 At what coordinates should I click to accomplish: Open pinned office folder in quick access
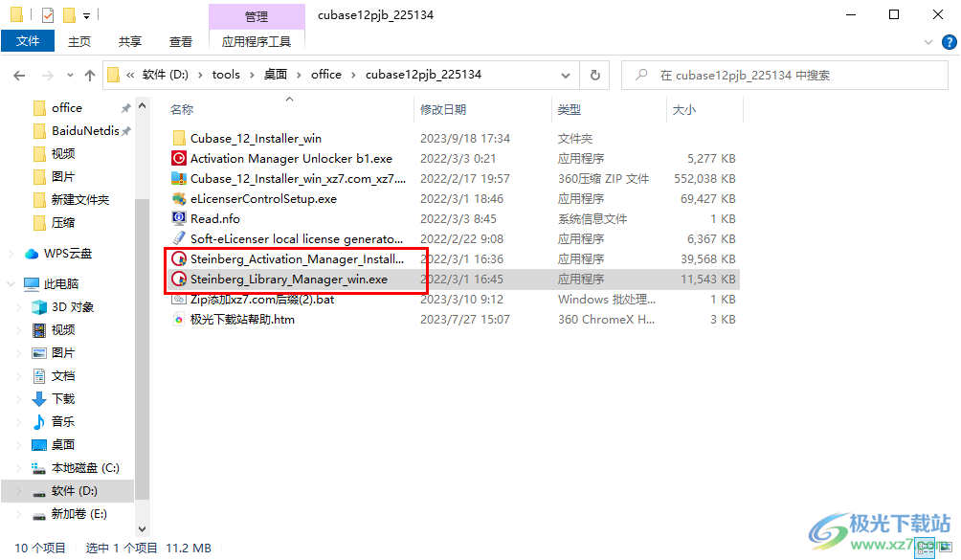click(66, 108)
